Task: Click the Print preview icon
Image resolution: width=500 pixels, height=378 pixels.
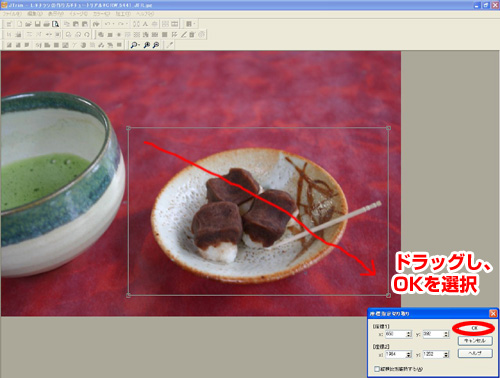Action: (55, 24)
